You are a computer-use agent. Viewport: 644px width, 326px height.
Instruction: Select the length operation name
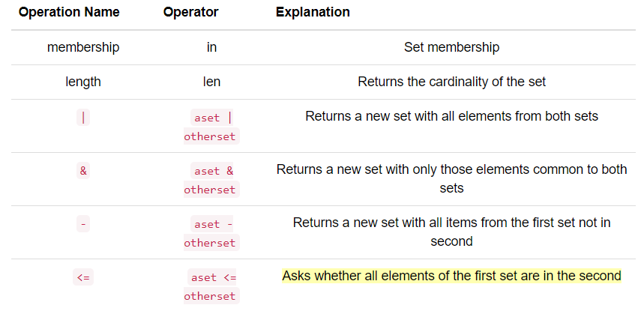point(83,82)
